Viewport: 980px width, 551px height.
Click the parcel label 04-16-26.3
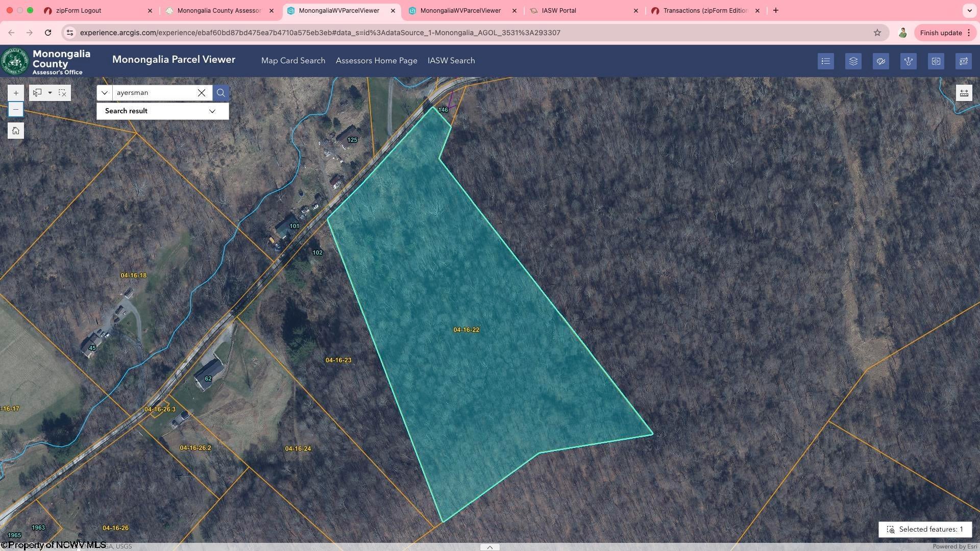(x=160, y=409)
